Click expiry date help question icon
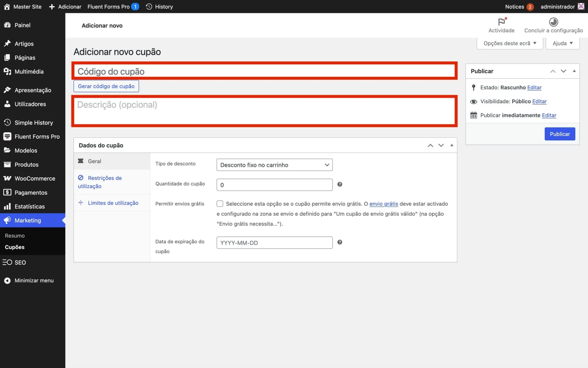Screen dimensions: 588x368 pyautogui.click(x=340, y=242)
